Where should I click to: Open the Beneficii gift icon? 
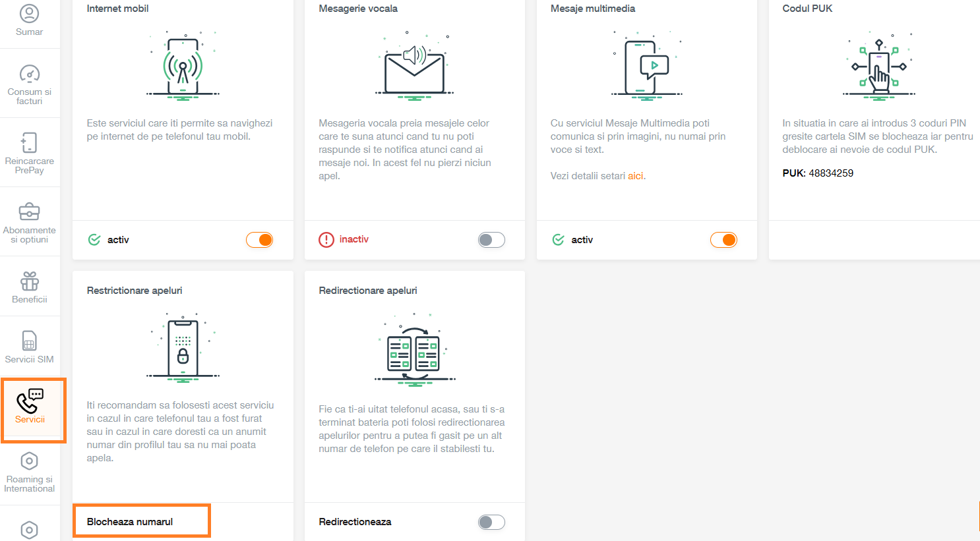29,281
